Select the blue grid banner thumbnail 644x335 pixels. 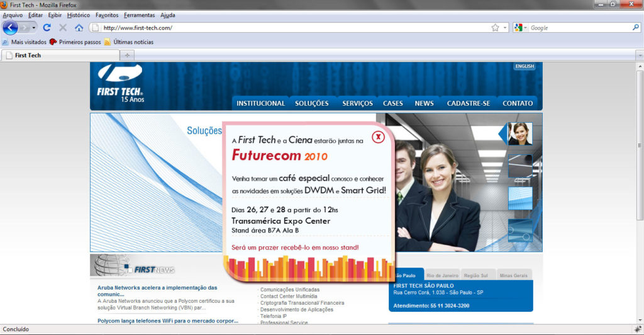coord(520,198)
